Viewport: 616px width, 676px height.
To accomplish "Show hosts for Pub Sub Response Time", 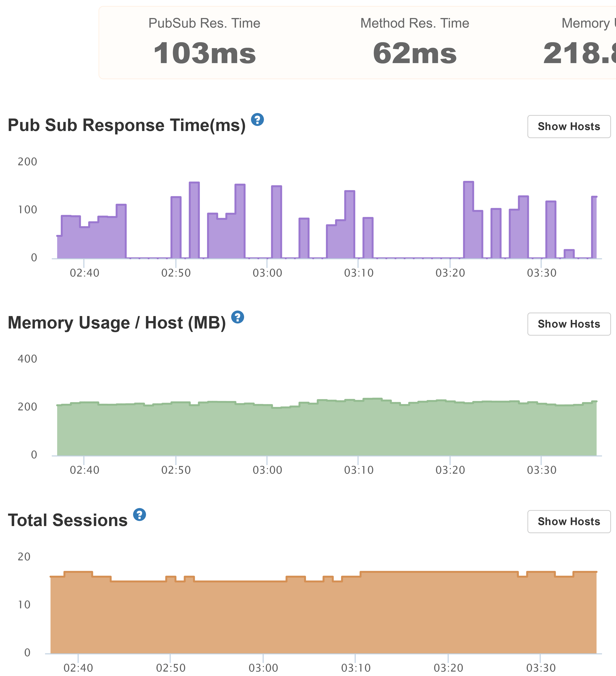I will click(x=569, y=126).
